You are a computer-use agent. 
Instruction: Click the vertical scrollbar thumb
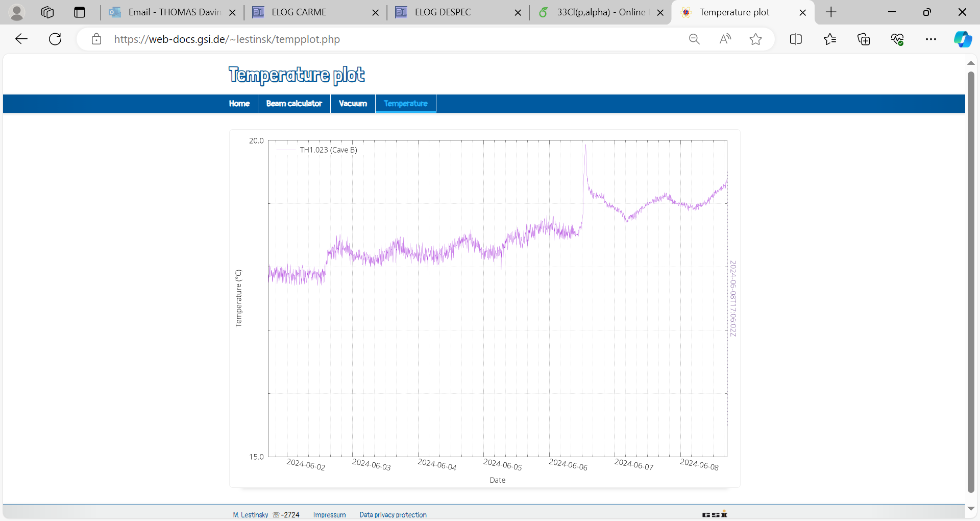[x=971, y=282]
